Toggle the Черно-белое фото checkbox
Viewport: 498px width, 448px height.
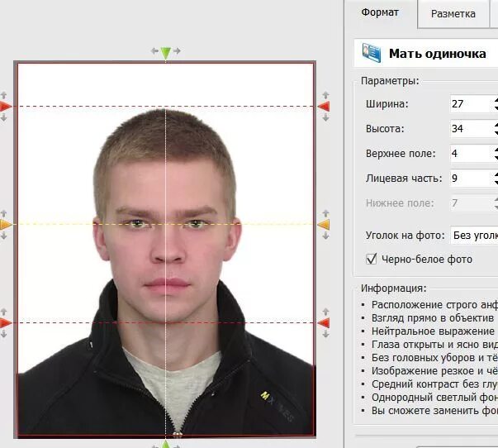click(x=372, y=260)
